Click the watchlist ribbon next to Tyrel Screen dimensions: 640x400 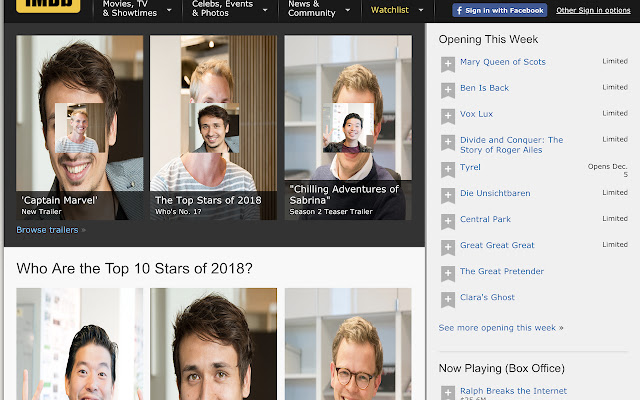[x=448, y=169]
